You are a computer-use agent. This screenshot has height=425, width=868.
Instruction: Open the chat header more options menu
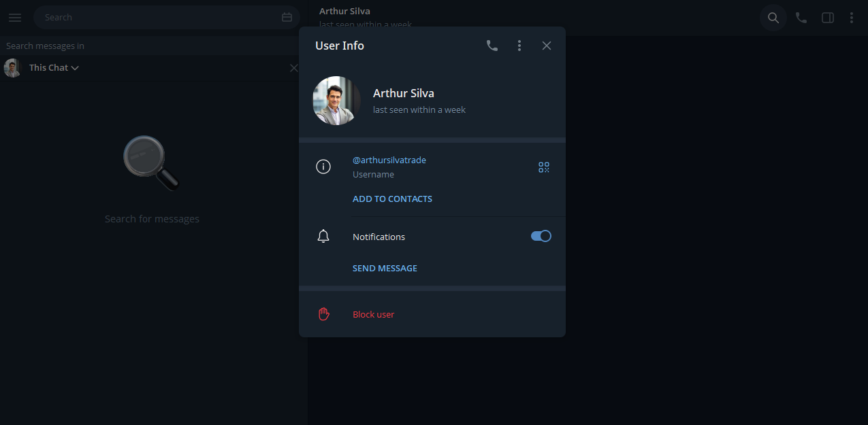click(x=851, y=18)
